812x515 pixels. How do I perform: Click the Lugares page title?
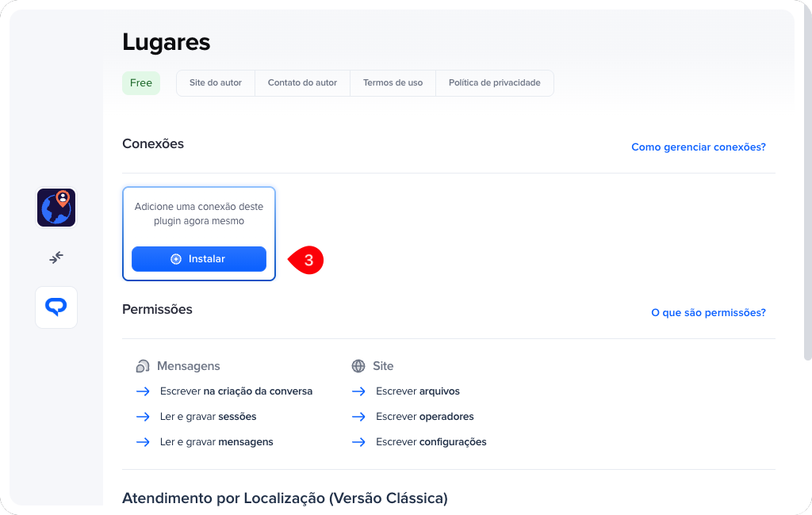pos(167,42)
